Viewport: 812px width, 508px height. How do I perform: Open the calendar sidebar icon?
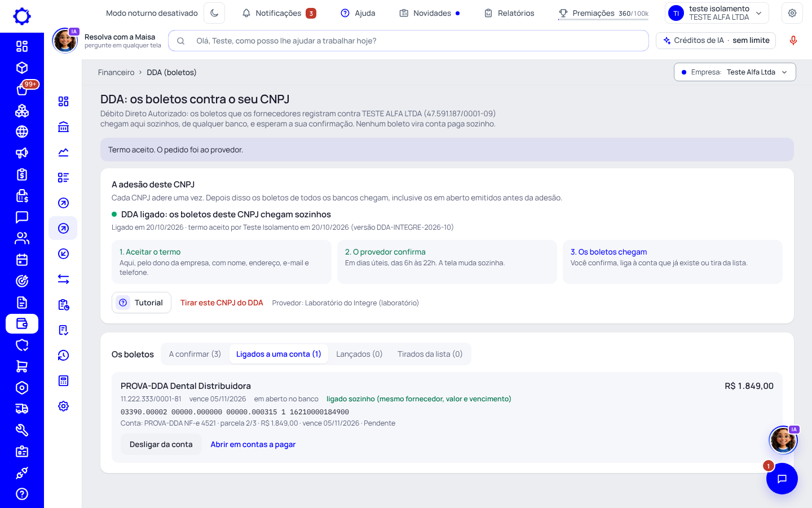[x=22, y=260]
